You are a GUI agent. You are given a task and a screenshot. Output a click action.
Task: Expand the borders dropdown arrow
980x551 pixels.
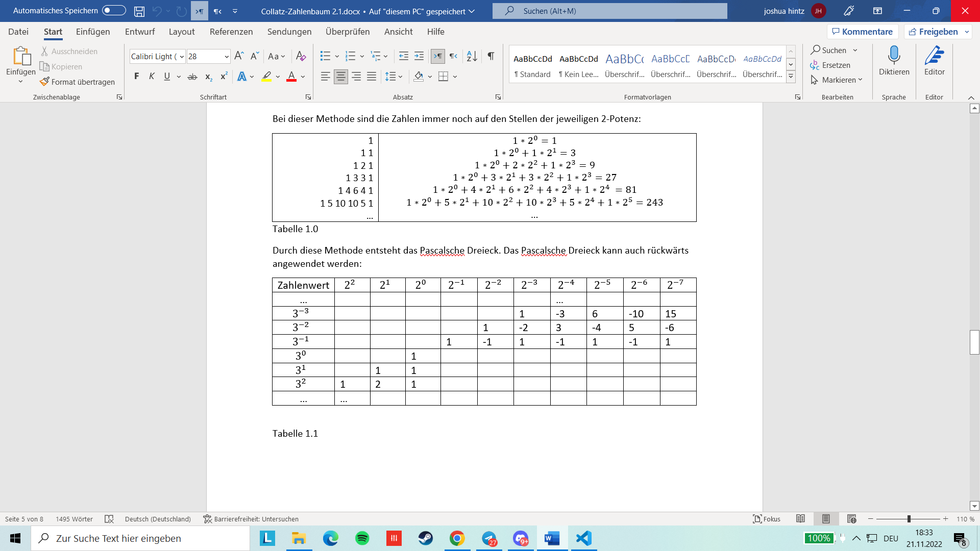(x=455, y=77)
